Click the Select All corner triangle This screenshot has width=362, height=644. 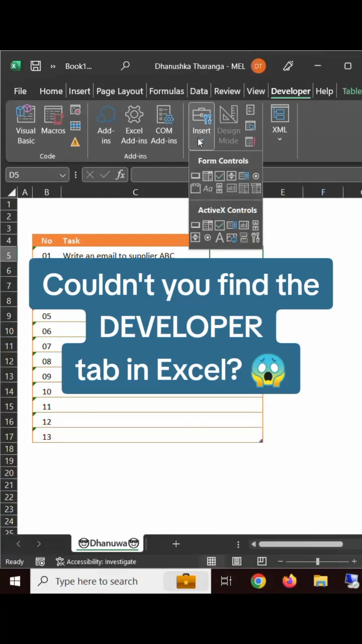pos(11,192)
